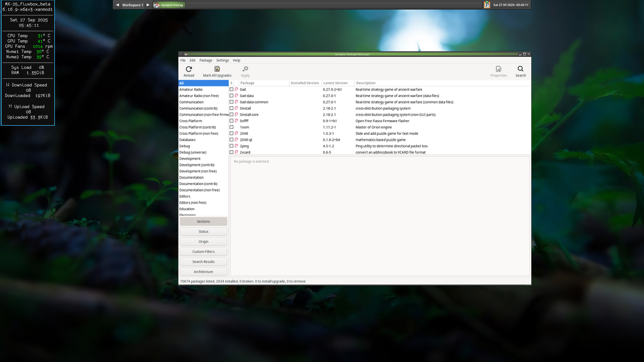
Task: Click the 1oom description 'Master of Orion engine'
Action: [373, 127]
